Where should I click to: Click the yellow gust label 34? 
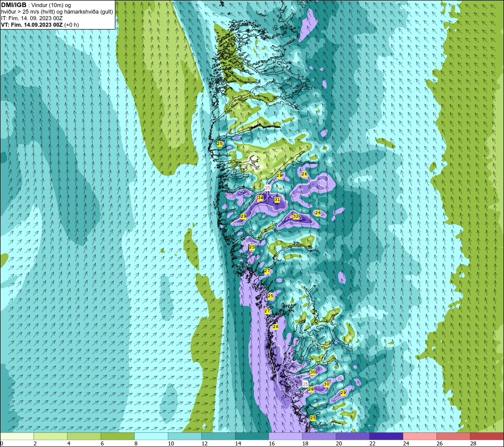pyautogui.click(x=261, y=198)
